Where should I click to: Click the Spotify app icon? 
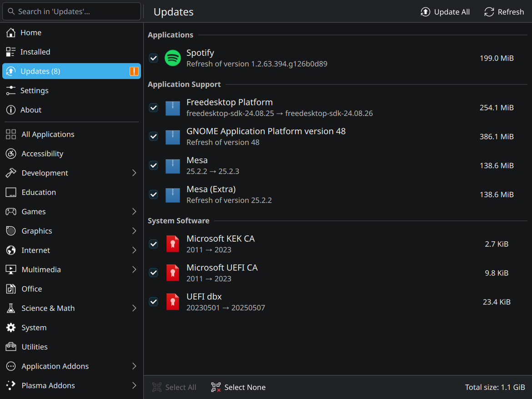173,58
